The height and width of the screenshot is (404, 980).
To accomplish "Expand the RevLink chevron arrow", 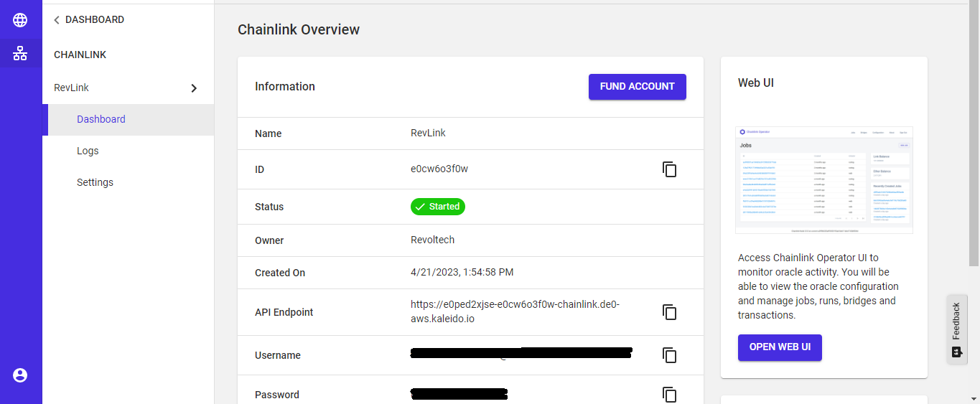I will coord(193,88).
